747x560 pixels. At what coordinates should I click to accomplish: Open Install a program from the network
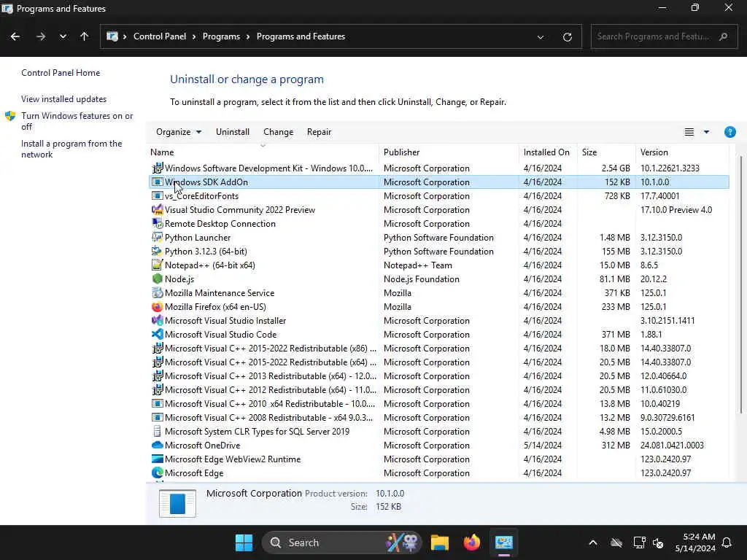pyautogui.click(x=71, y=149)
